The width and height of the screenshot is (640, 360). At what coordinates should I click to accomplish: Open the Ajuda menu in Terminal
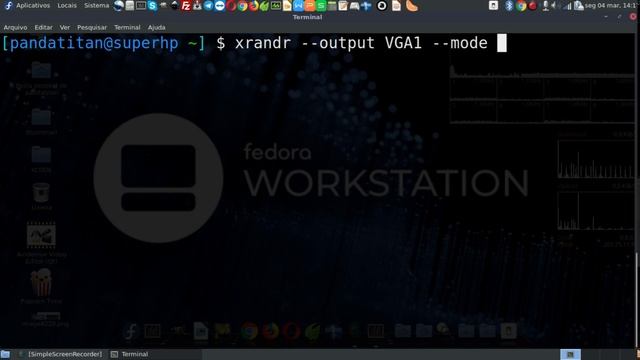click(x=156, y=27)
